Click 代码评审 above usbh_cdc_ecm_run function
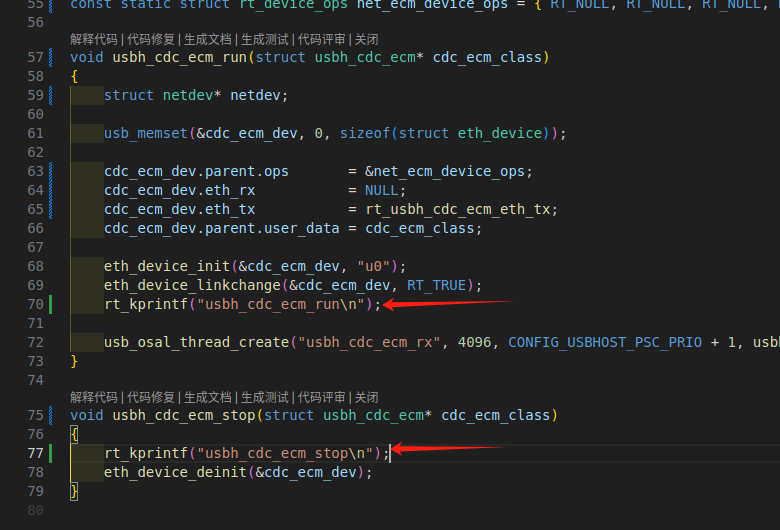780x530 pixels. click(324, 39)
